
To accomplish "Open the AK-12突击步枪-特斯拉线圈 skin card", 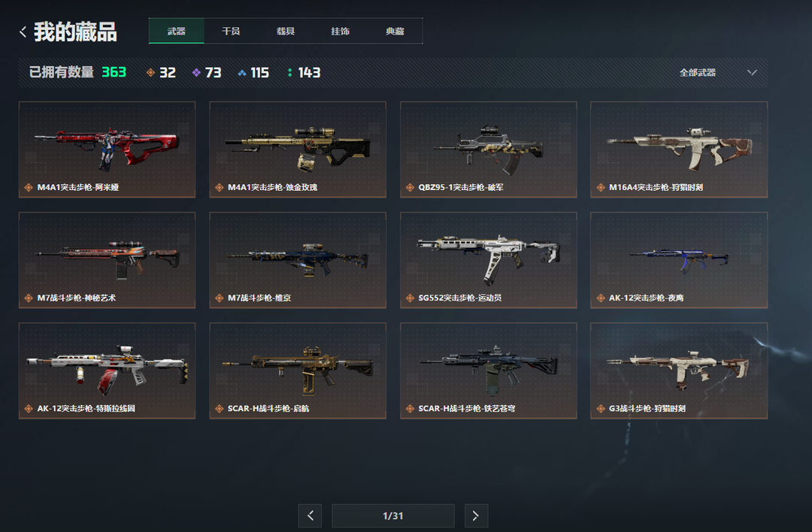I will 108,371.
